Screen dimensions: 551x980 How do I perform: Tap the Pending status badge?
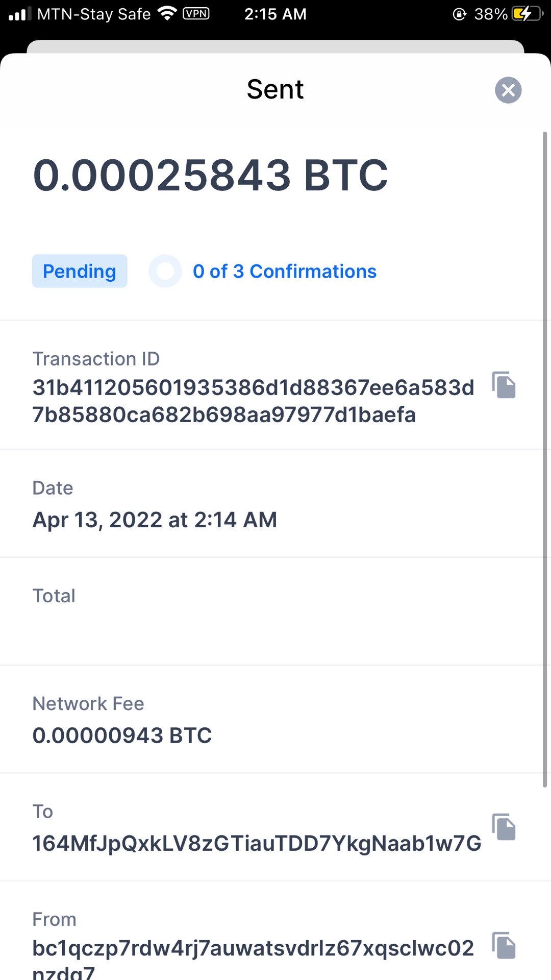point(80,271)
